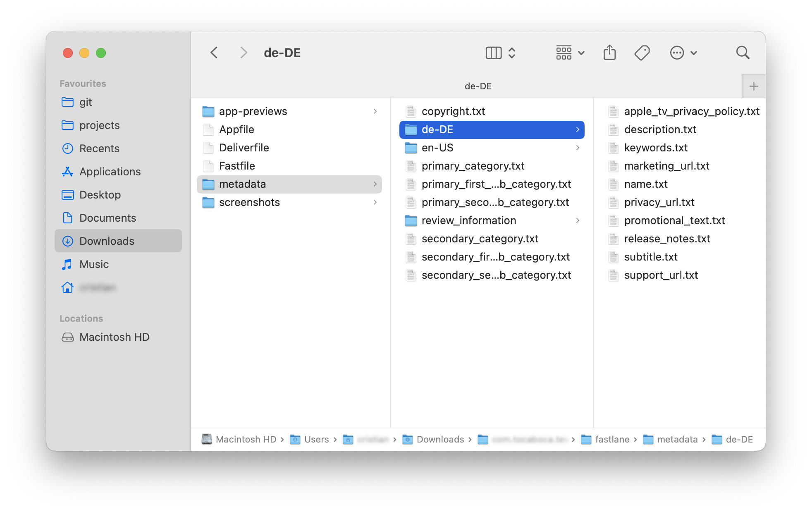Select the Fastfile file
This screenshot has width=812, height=512.
click(x=289, y=166)
